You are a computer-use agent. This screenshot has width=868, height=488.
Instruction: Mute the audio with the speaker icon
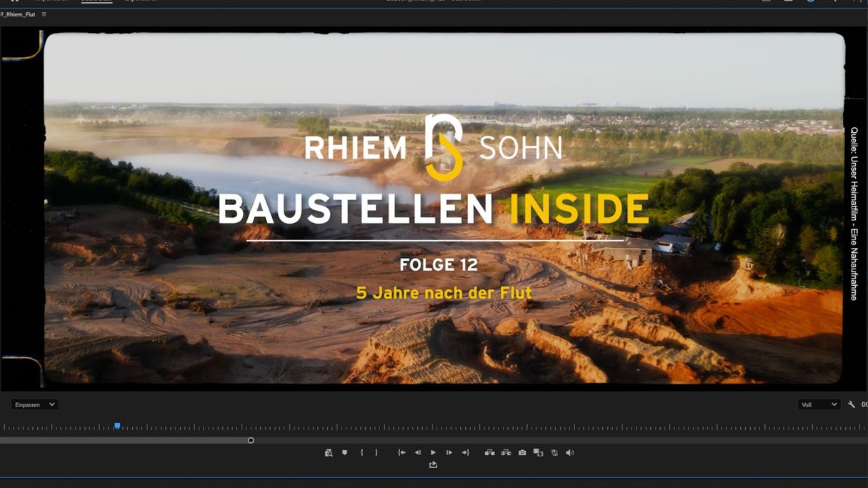pos(570,453)
